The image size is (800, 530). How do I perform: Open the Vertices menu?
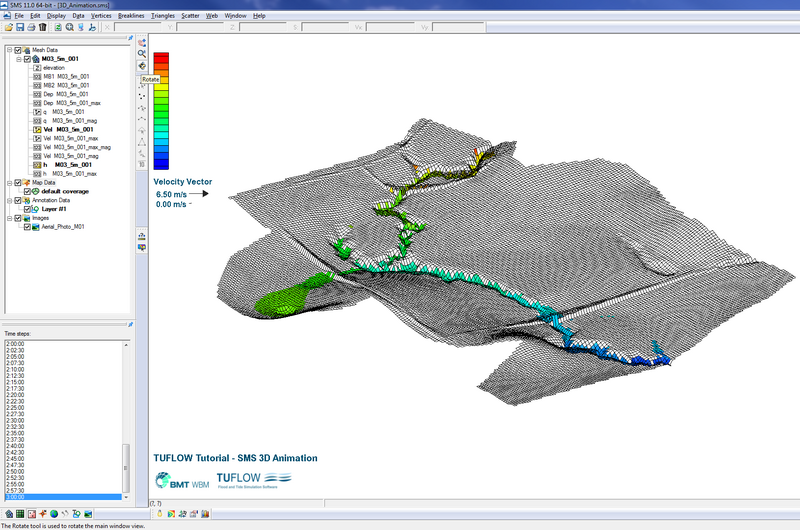(101, 16)
